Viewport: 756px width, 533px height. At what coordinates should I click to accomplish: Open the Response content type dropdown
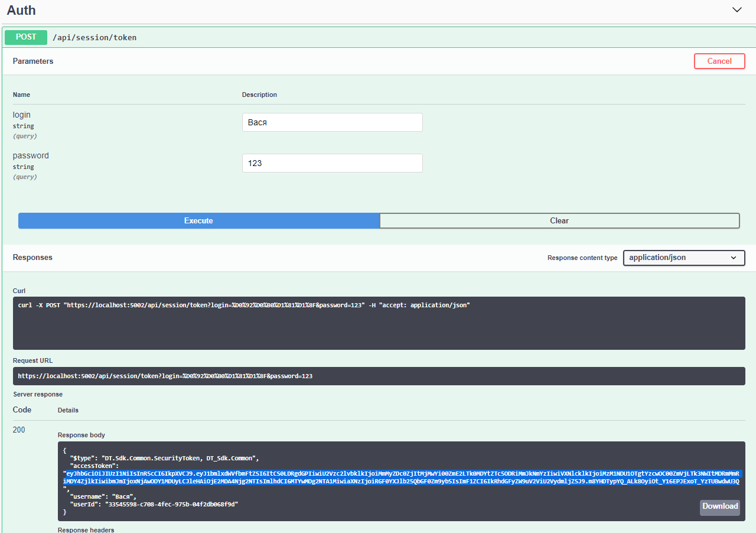(683, 258)
